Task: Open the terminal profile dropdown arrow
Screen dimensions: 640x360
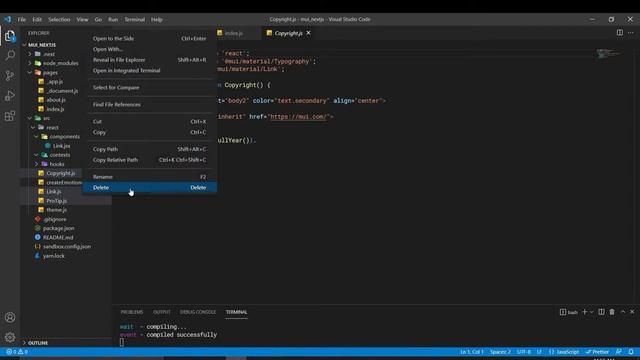Action: [591, 312]
